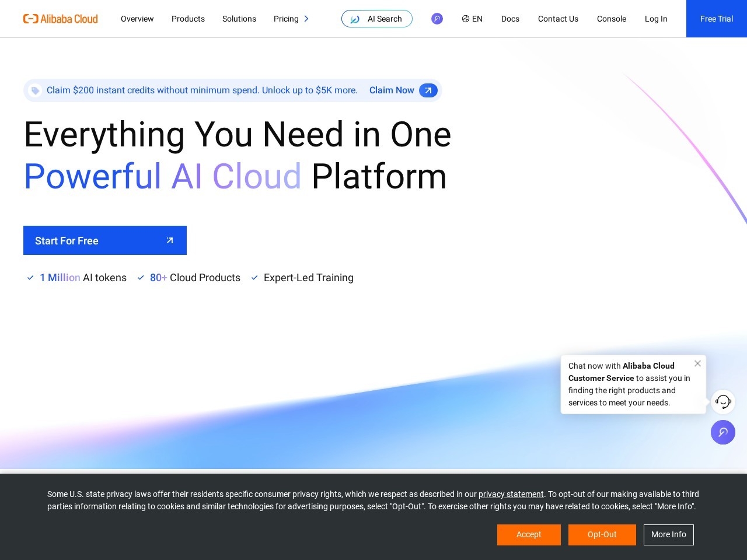Click the price tag icon in promo banner
Image resolution: width=747 pixels, height=560 pixels.
pos(35,90)
